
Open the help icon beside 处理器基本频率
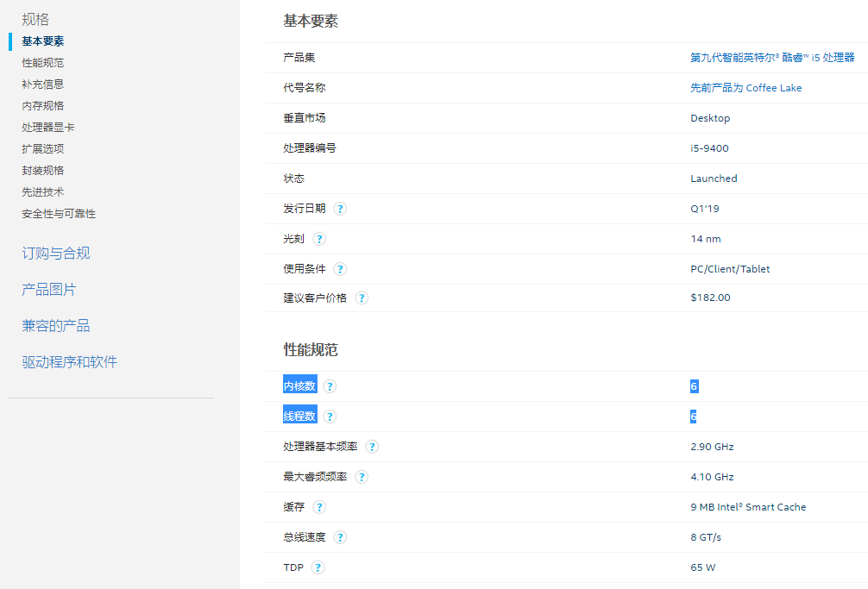[372, 447]
